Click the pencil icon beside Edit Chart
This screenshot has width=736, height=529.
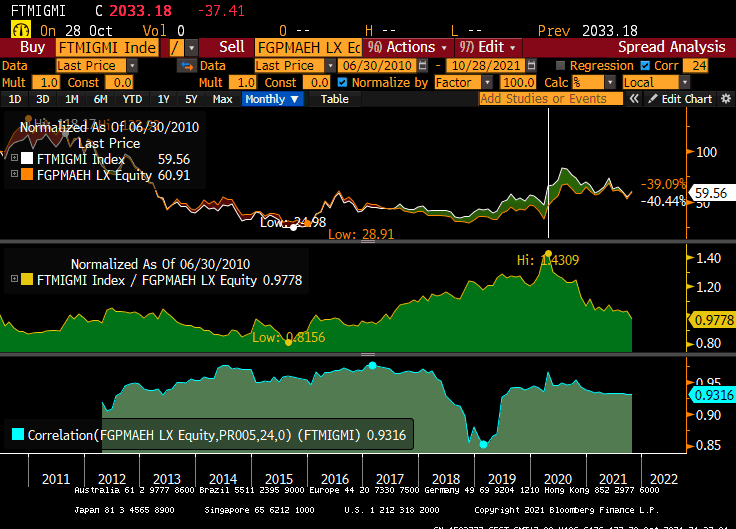tap(652, 99)
